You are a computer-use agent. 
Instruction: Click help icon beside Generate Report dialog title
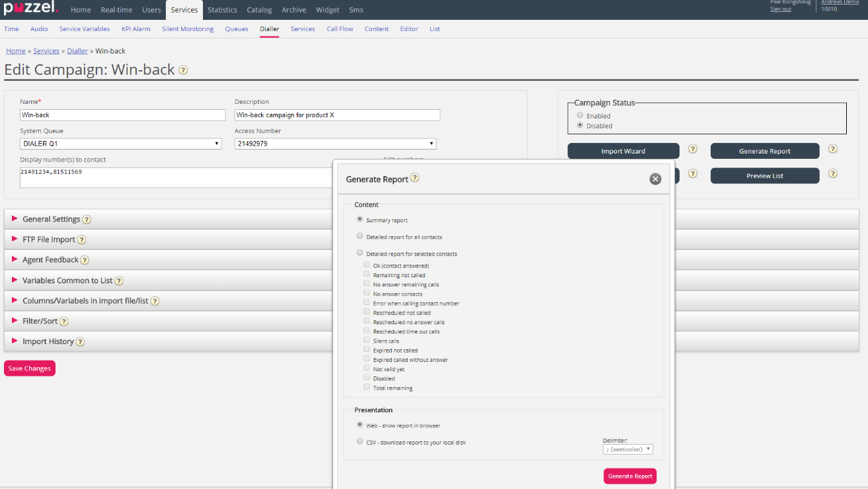[414, 178]
